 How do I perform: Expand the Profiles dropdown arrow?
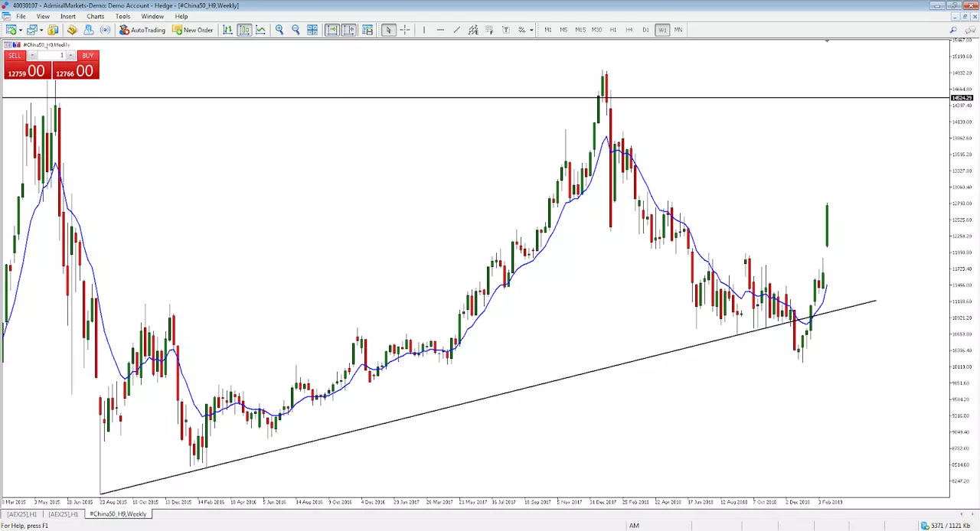coord(41,30)
